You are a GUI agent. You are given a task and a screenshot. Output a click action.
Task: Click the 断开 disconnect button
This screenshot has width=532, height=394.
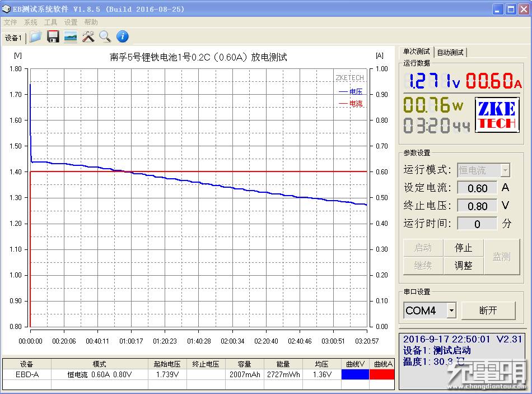pyautogui.click(x=488, y=310)
